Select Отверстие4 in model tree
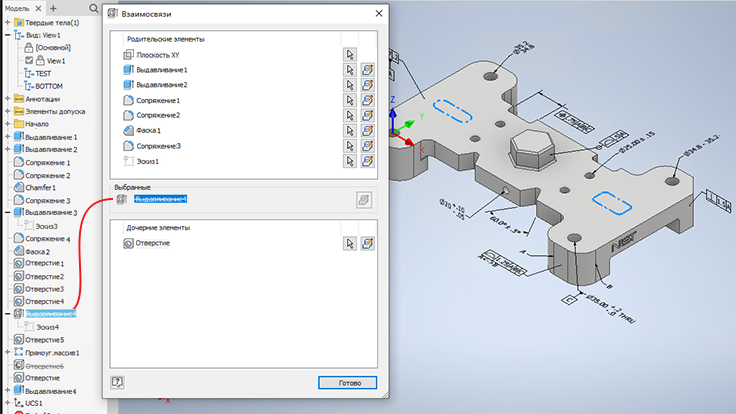 coord(45,301)
